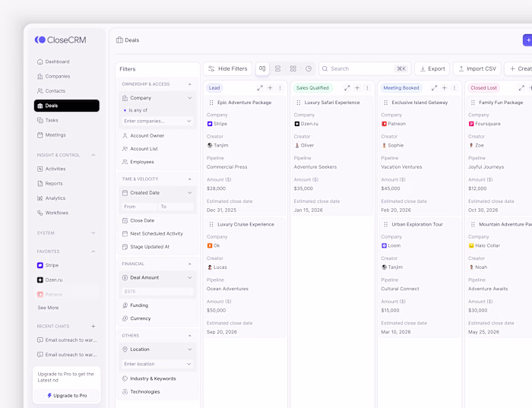Open Employees filter
This screenshot has width=532, height=408.
pos(158,162)
